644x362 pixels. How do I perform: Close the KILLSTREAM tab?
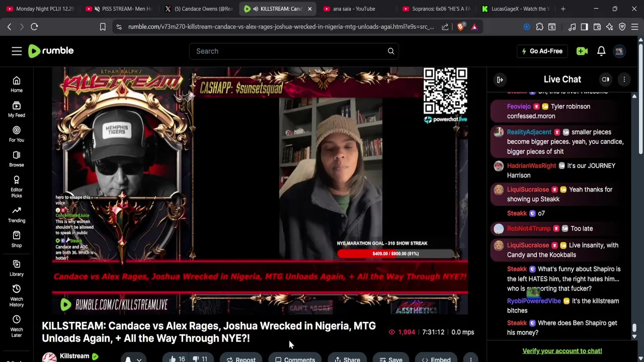(309, 9)
